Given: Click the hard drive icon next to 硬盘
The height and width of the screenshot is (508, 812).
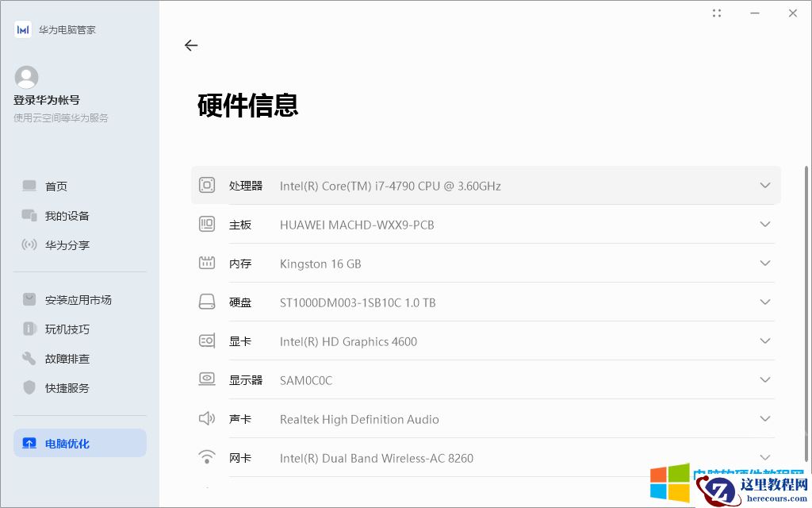Looking at the screenshot, I should coord(207,301).
